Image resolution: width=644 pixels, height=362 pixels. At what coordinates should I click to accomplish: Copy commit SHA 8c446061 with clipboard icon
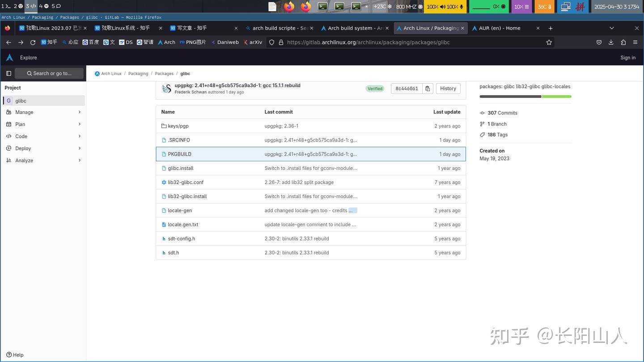[x=428, y=88]
